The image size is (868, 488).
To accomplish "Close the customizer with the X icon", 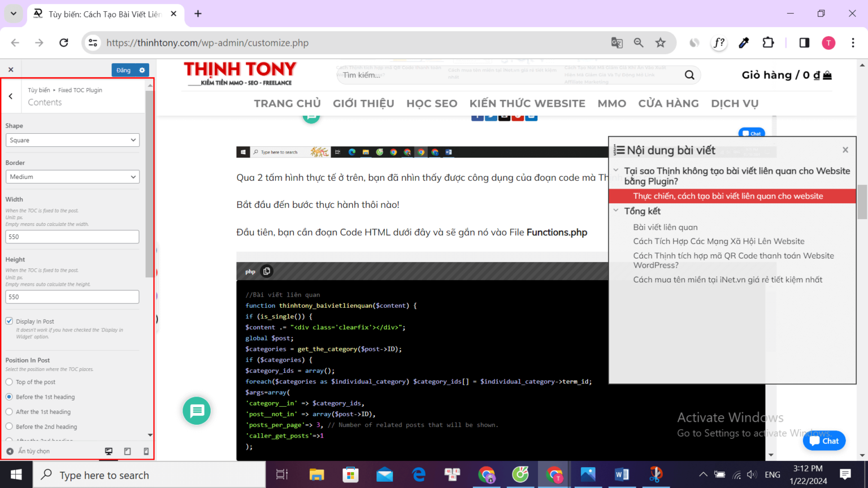I will [11, 69].
